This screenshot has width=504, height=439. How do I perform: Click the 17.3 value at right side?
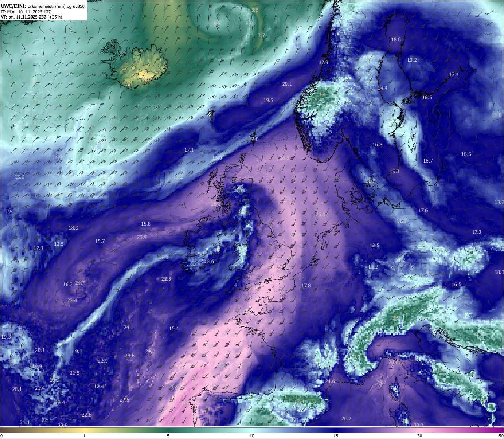(476, 232)
